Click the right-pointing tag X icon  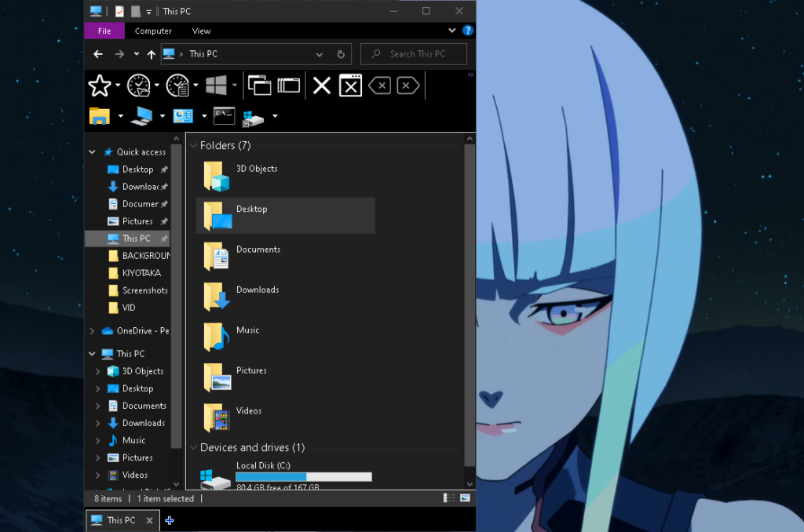pos(408,86)
